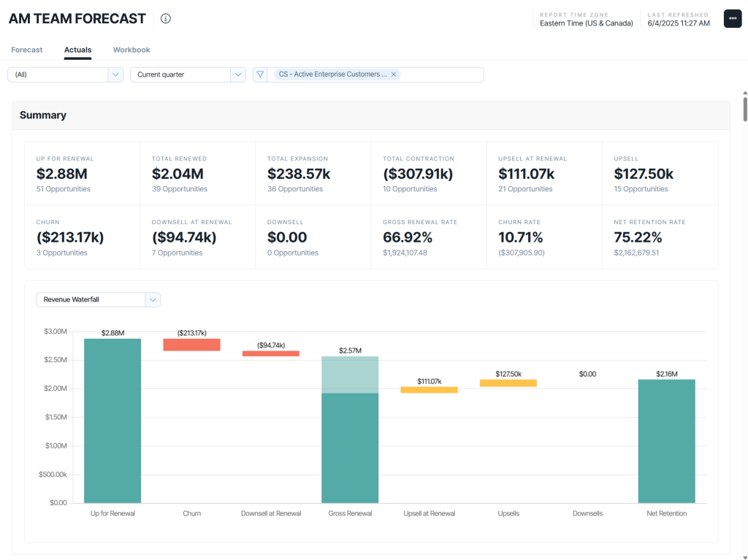748x560 pixels.
Task: Open the info tooltip beside AM TEAM FORECAST
Action: tap(165, 18)
